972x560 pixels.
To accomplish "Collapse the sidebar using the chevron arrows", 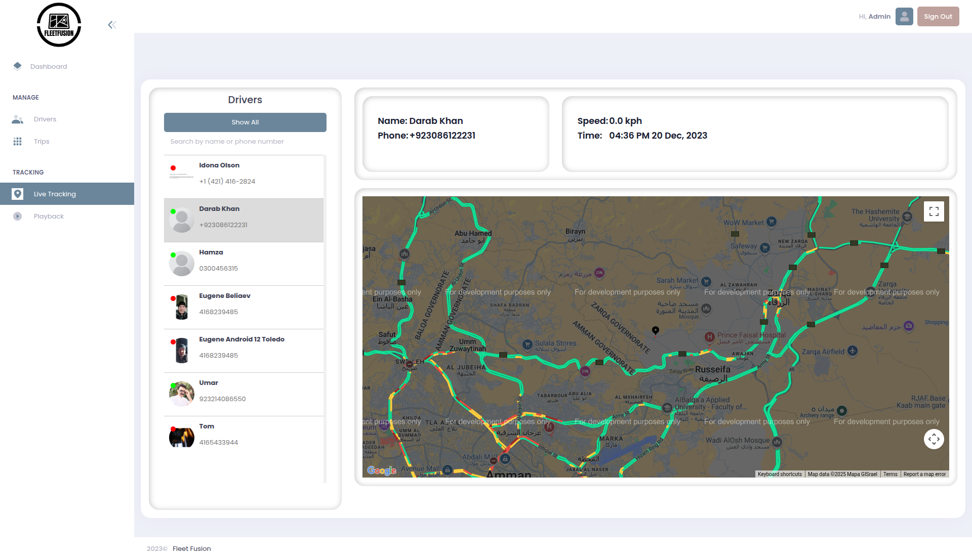I will pyautogui.click(x=111, y=24).
